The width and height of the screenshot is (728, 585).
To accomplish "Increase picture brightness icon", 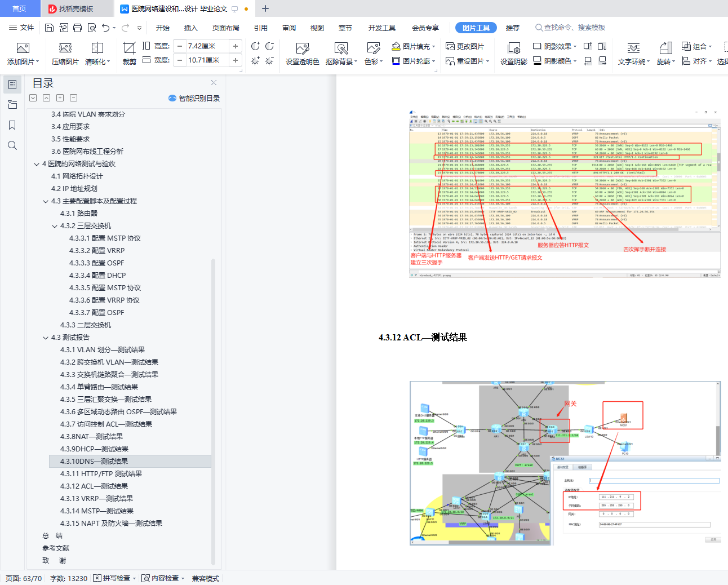I will pyautogui.click(x=255, y=60).
